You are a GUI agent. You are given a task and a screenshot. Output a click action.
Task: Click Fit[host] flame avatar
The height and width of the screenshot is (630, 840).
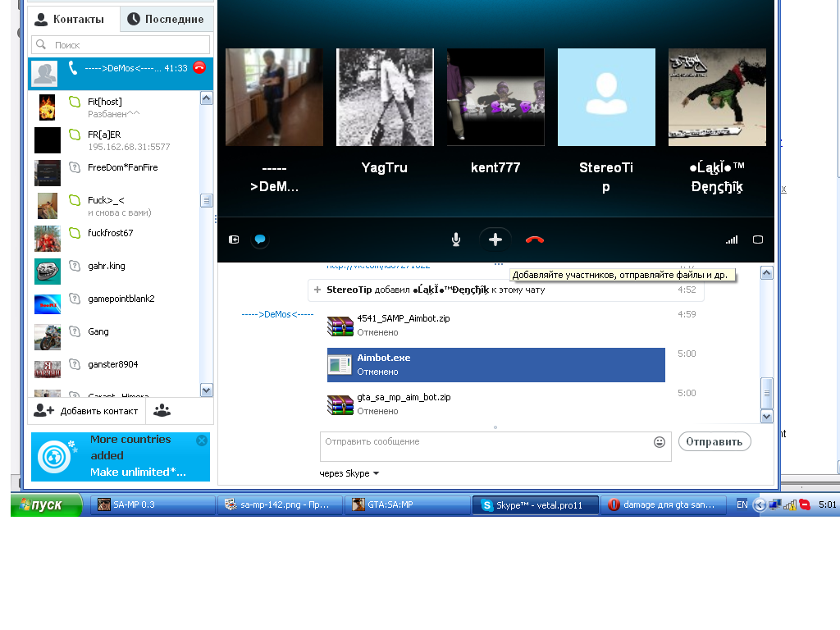pyautogui.click(x=47, y=107)
